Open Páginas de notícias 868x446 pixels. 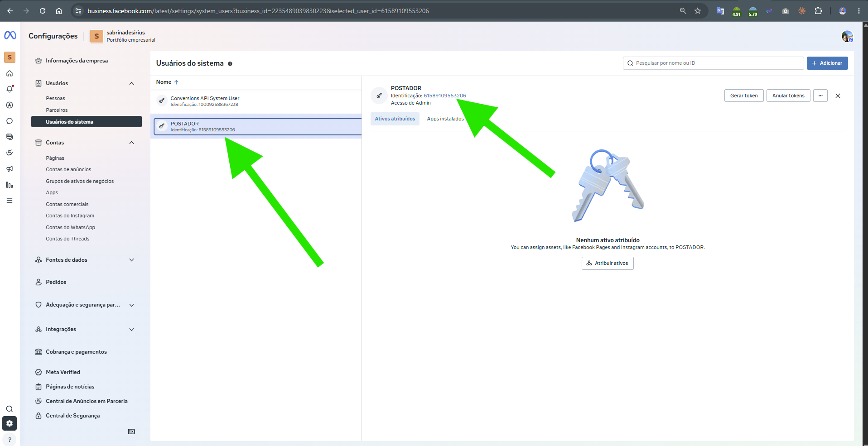click(x=70, y=387)
